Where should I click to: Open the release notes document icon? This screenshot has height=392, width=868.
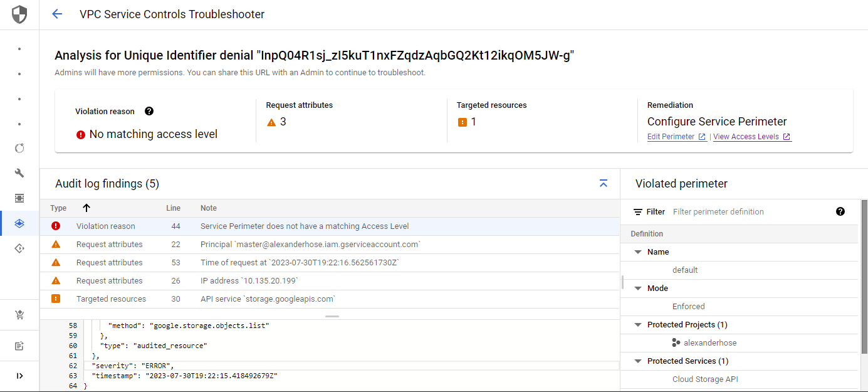(19, 346)
